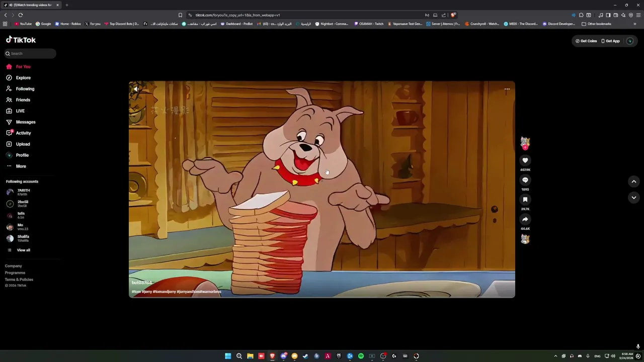Open the LIVE section in sidebar
Viewport: 644px width, 362px height.
[x=16, y=111]
